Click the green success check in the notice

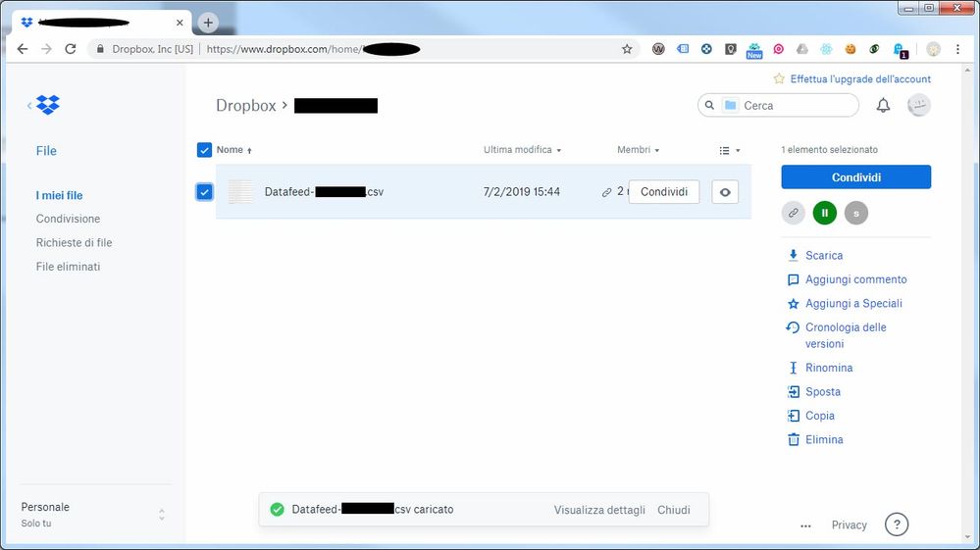277,510
